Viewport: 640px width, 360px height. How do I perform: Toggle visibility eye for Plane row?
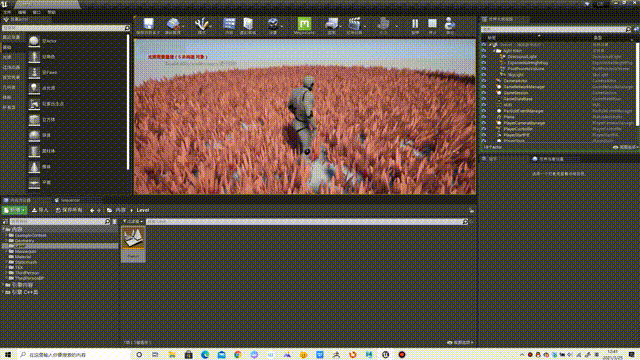[x=484, y=117]
